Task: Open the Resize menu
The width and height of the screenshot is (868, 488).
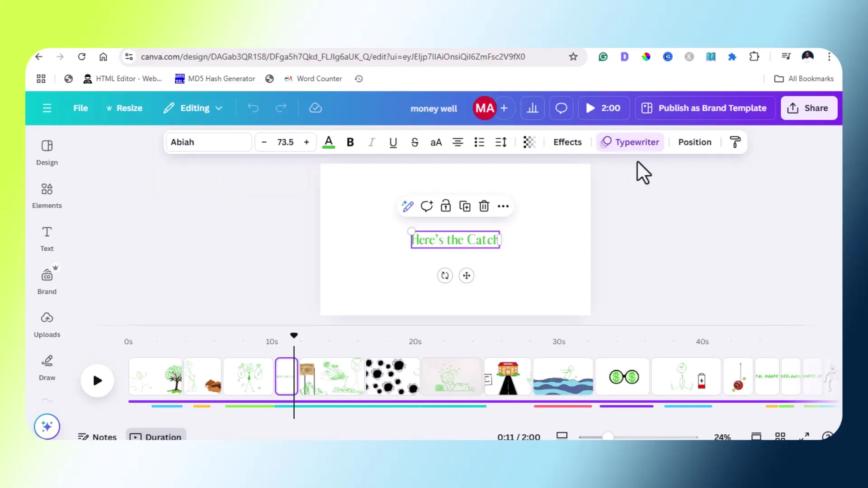Action: coord(124,108)
